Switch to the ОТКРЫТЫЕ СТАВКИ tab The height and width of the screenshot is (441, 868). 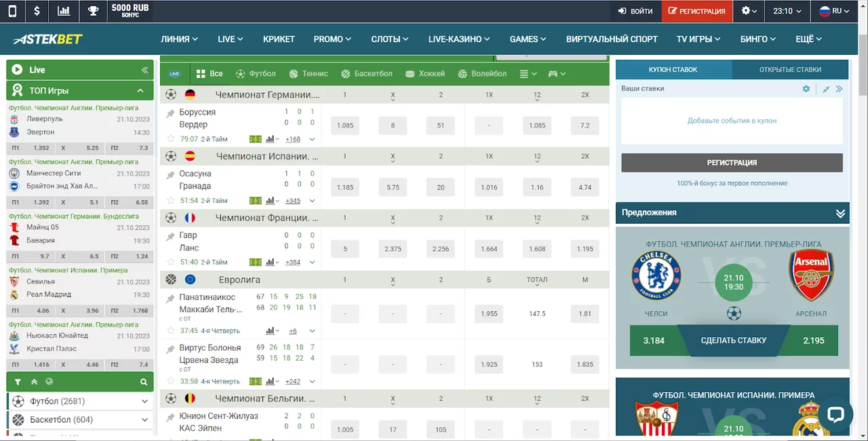(x=790, y=69)
